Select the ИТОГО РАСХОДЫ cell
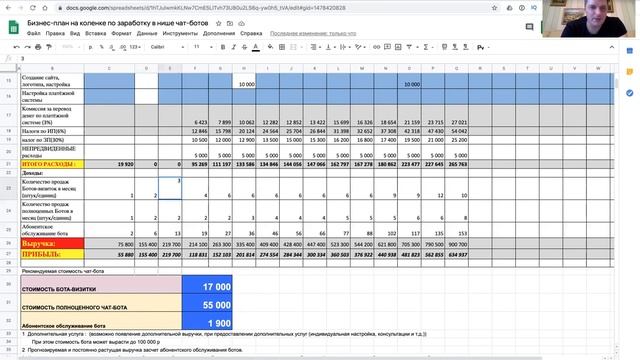The width and height of the screenshot is (640, 360). tap(52, 164)
